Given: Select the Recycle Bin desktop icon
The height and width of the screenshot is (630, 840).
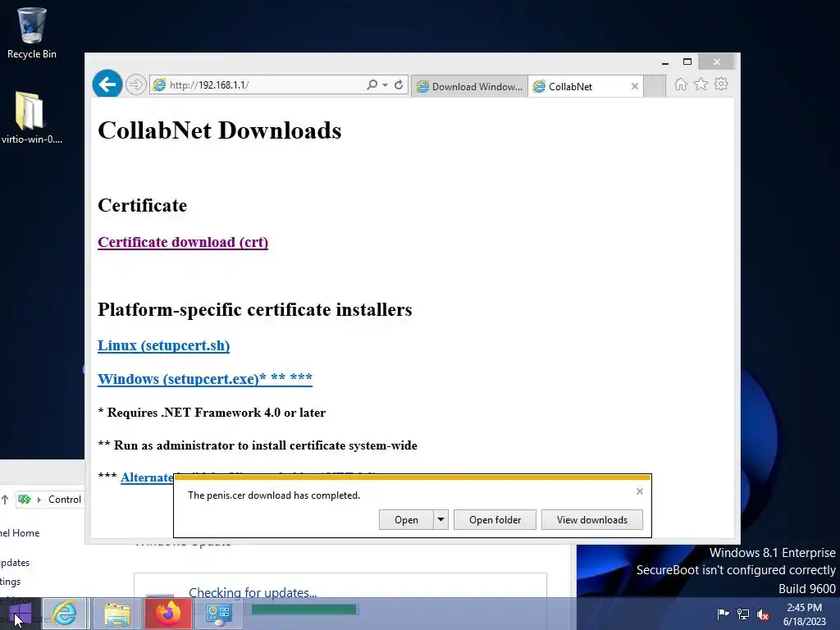Looking at the screenshot, I should [x=32, y=33].
